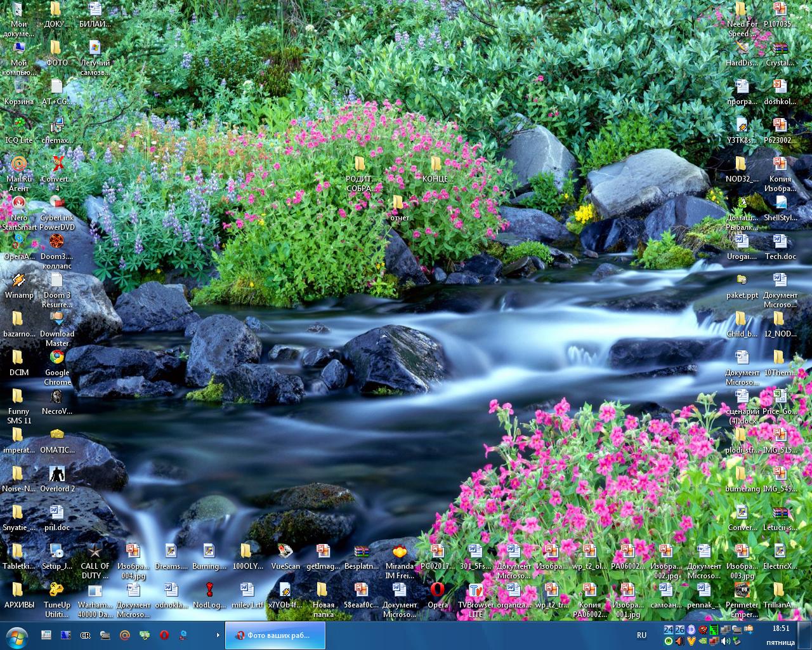Open the ICQ Lite desktop shortcut

click(x=19, y=129)
